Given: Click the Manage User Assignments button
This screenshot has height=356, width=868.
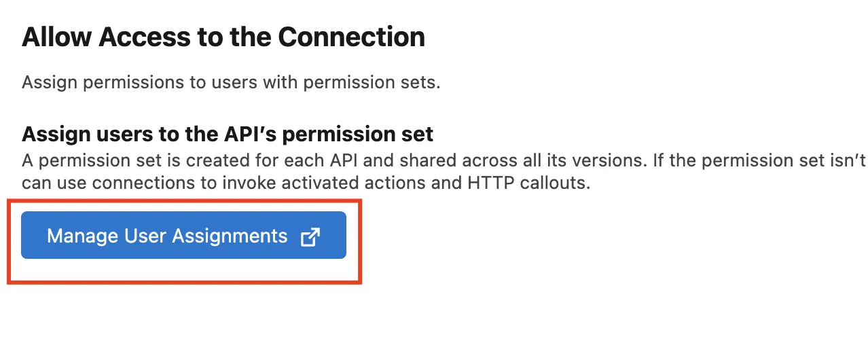Looking at the screenshot, I should (x=183, y=236).
